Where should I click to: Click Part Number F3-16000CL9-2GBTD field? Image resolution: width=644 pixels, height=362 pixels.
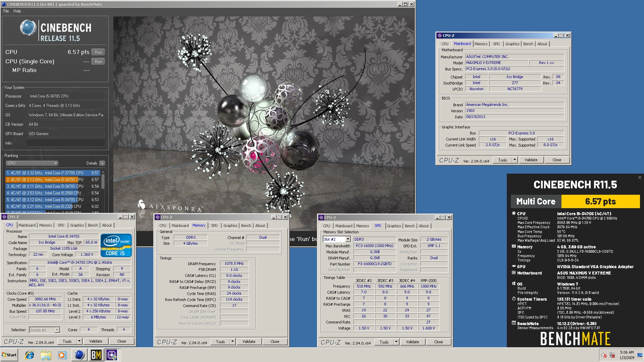pos(375,264)
